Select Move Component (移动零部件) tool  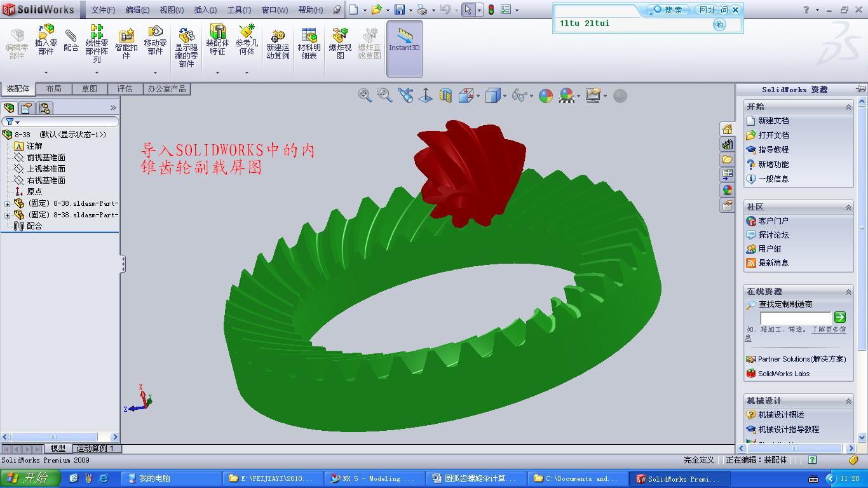click(x=155, y=39)
